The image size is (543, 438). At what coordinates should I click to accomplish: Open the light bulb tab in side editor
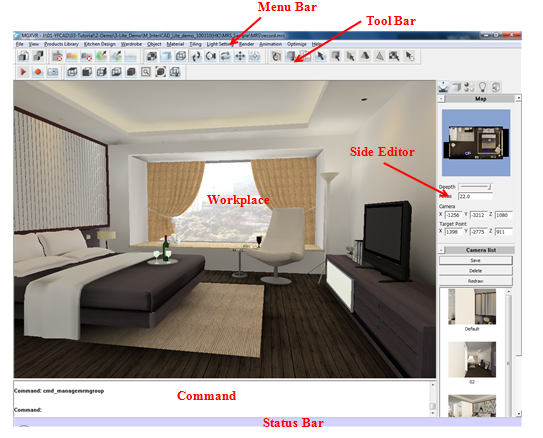coord(482,87)
